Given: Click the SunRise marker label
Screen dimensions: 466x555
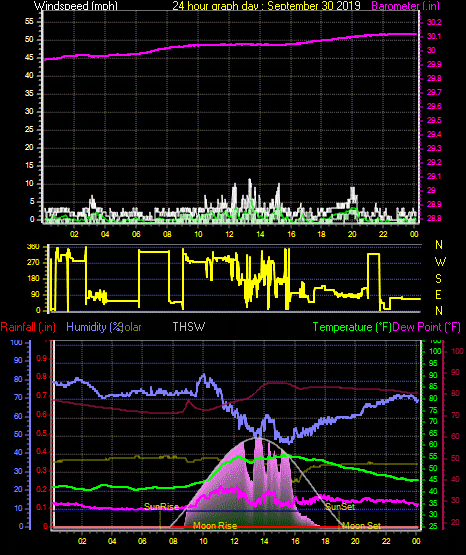Looking at the screenshot, I should point(161,507).
